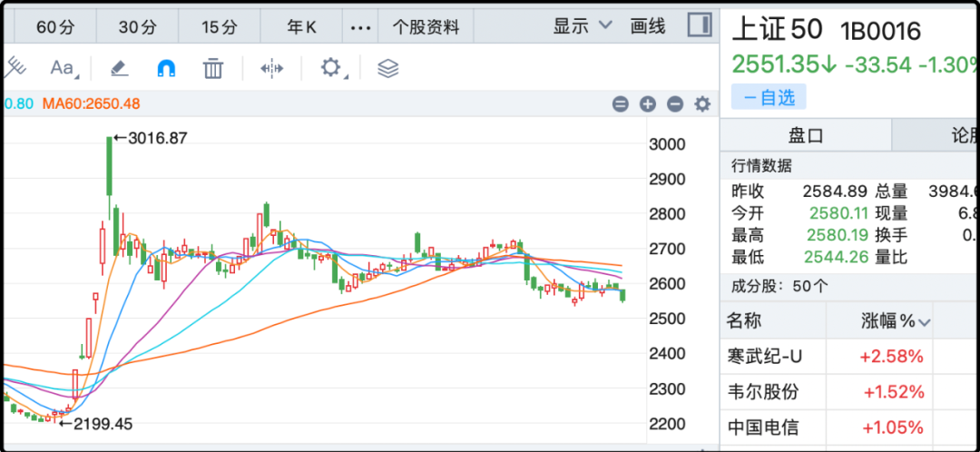Open more periods with the ellipsis button
The height and width of the screenshot is (452, 980).
(x=360, y=27)
